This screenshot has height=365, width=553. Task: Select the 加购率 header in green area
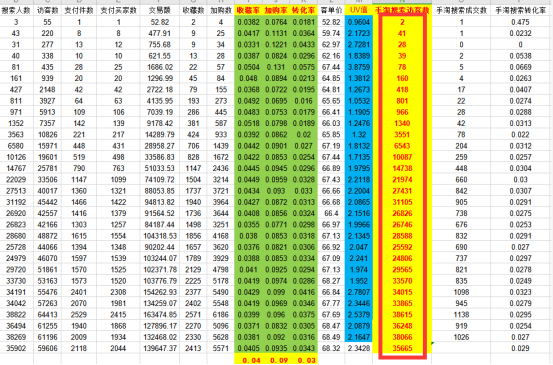(x=276, y=11)
